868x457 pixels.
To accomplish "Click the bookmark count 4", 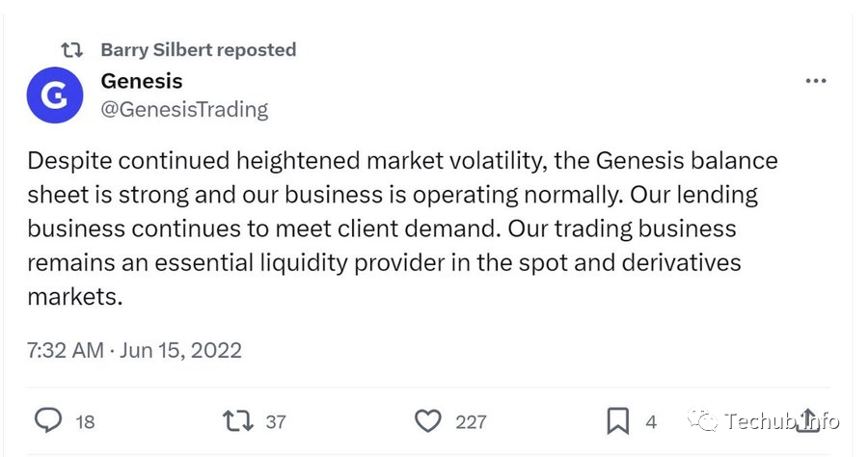I will coord(651,421).
